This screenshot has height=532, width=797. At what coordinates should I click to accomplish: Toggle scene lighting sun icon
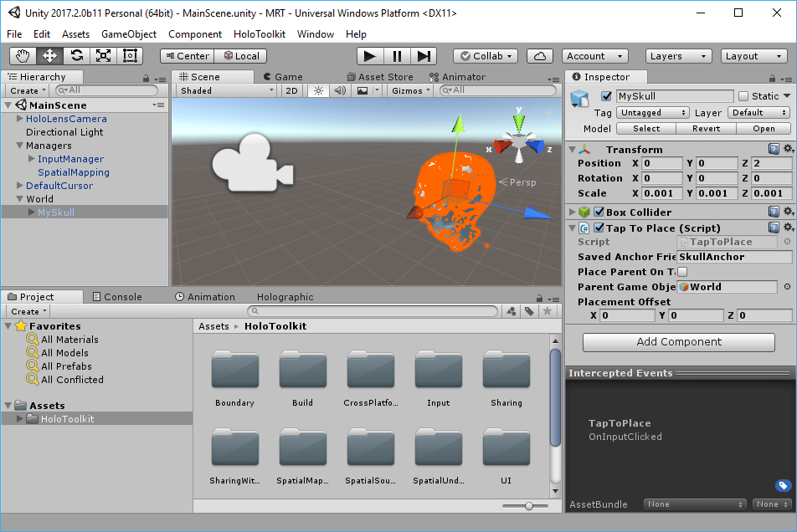click(318, 90)
